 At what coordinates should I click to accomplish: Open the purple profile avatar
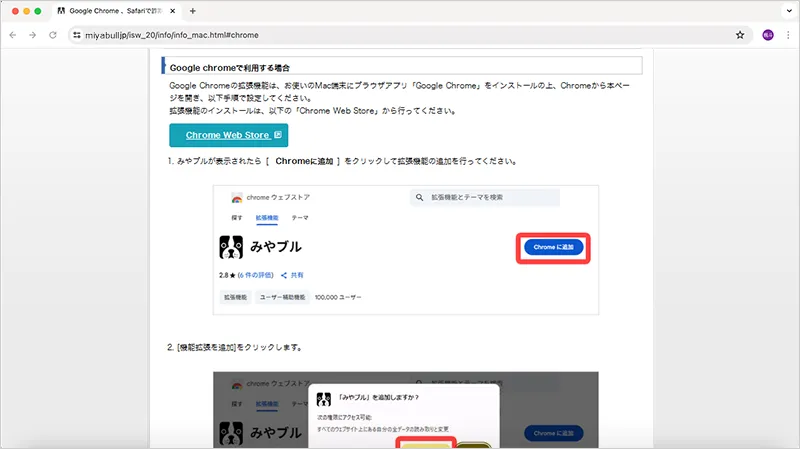click(768, 35)
